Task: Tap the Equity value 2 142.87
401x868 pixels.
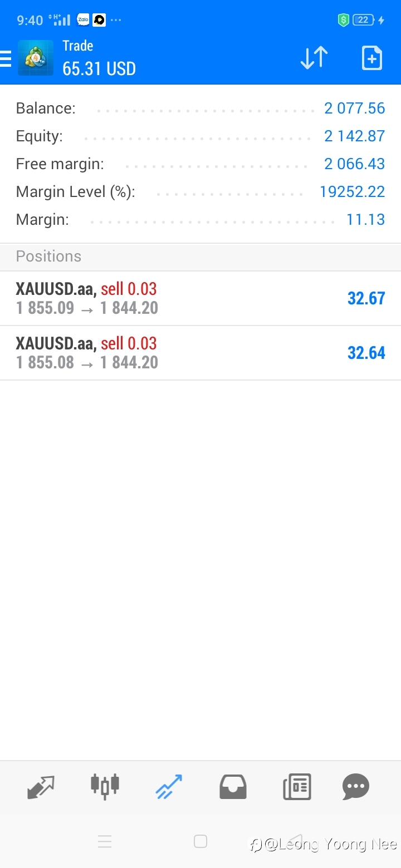Action: [354, 136]
